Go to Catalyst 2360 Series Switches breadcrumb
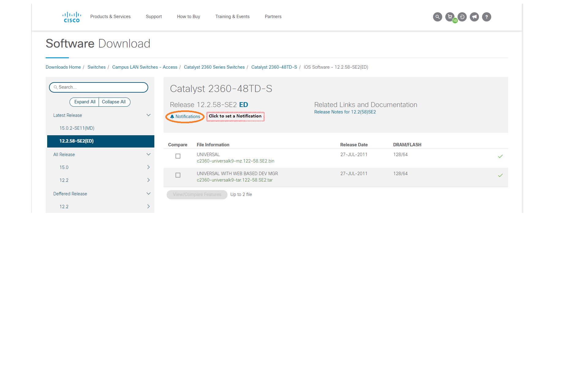588x368 pixels. pyautogui.click(x=214, y=67)
